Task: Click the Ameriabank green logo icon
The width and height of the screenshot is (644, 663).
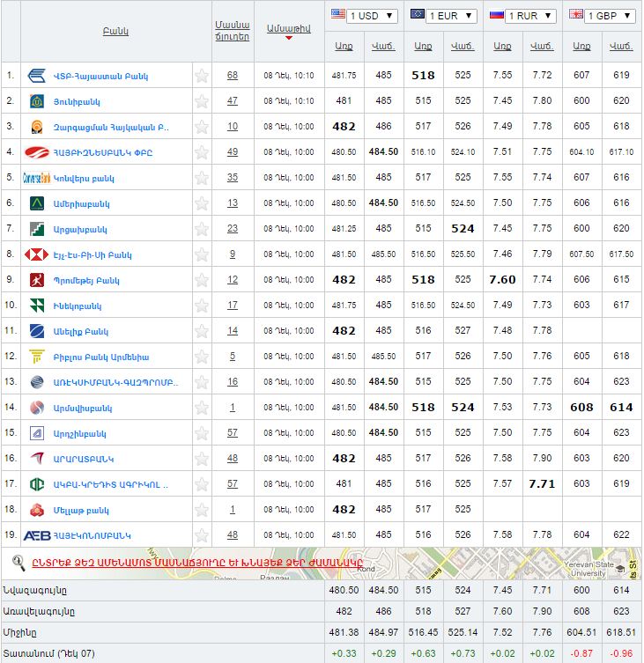Action: coord(37,203)
